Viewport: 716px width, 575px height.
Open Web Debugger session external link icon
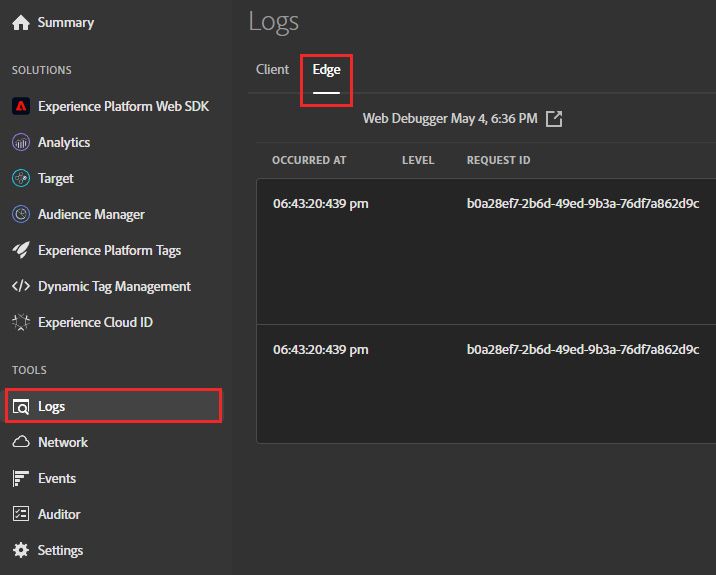pos(554,119)
